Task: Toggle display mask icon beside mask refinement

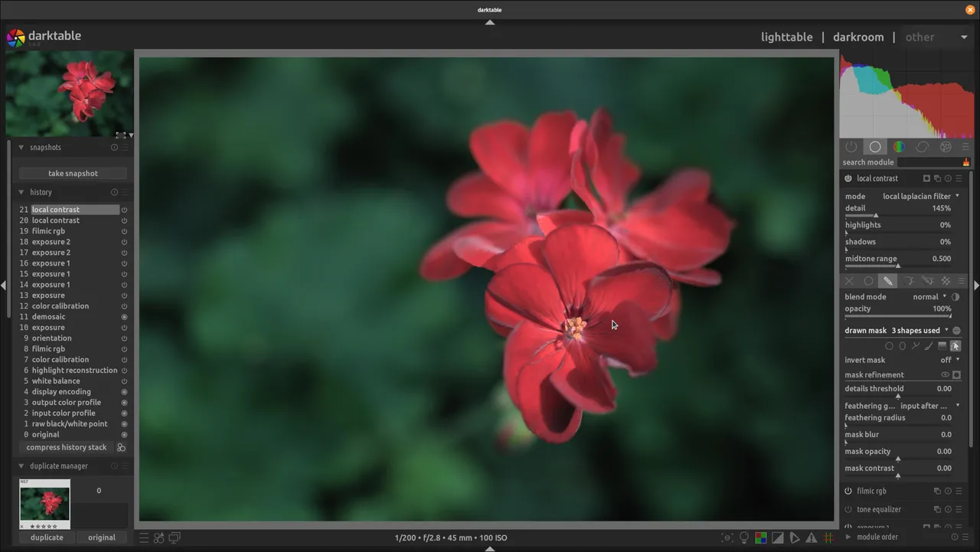Action: tap(956, 375)
